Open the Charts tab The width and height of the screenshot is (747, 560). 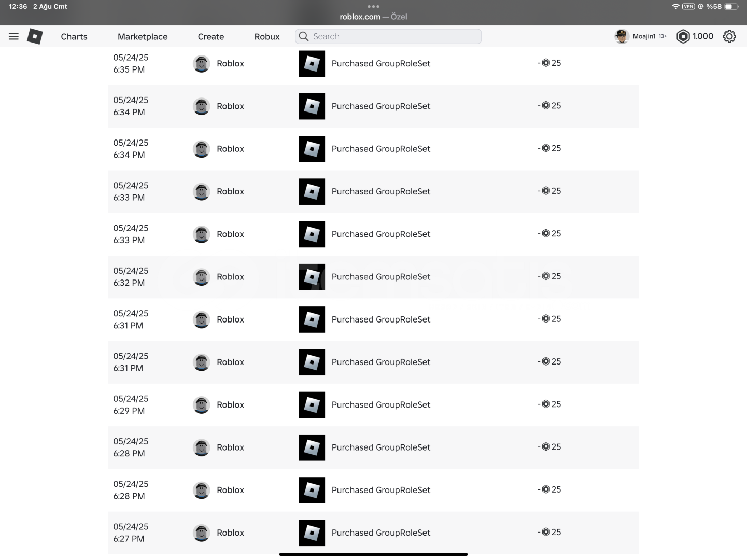[74, 36]
